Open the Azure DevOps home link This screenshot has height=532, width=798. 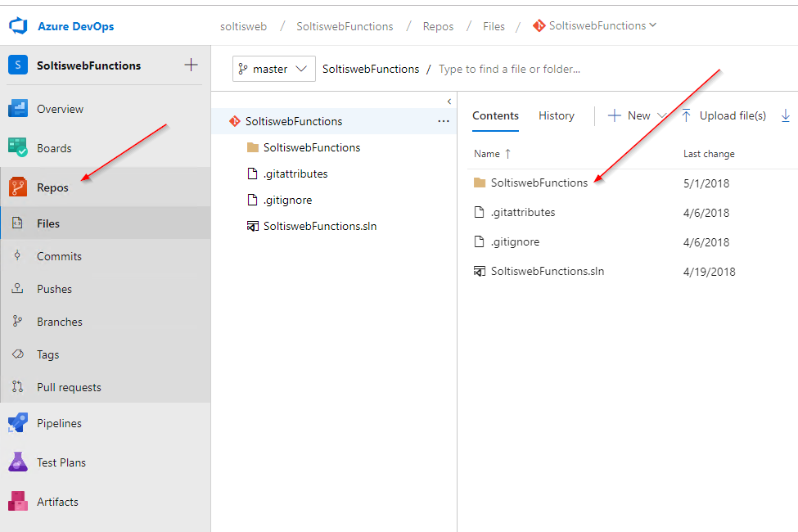coord(75,26)
